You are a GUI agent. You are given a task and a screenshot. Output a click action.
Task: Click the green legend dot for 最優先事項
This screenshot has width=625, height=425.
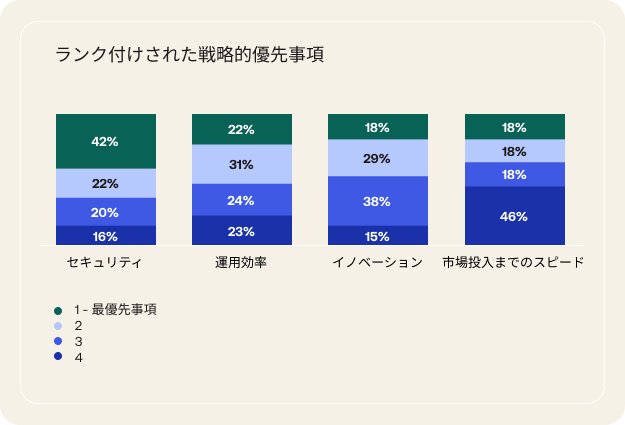pos(58,310)
